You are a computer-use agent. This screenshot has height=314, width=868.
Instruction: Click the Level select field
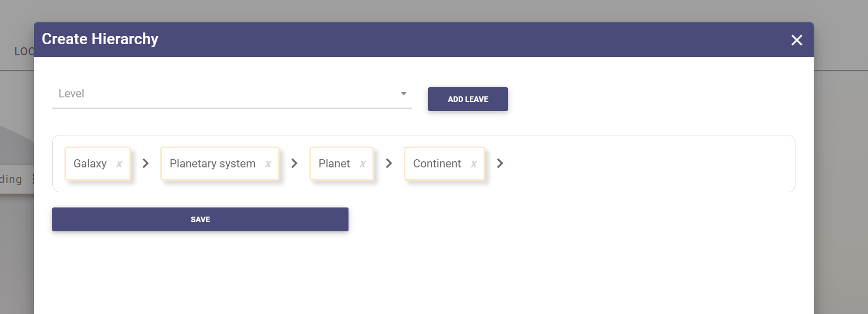[223, 94]
